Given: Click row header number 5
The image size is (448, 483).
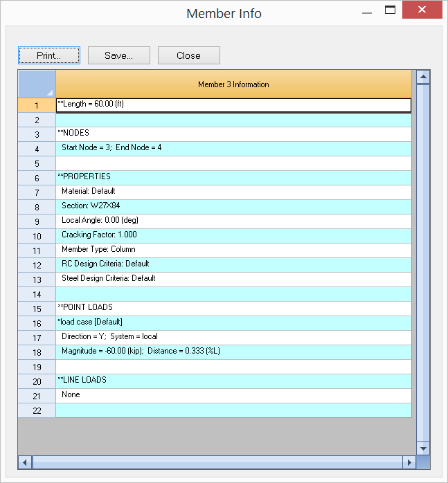Looking at the screenshot, I should point(37,163).
